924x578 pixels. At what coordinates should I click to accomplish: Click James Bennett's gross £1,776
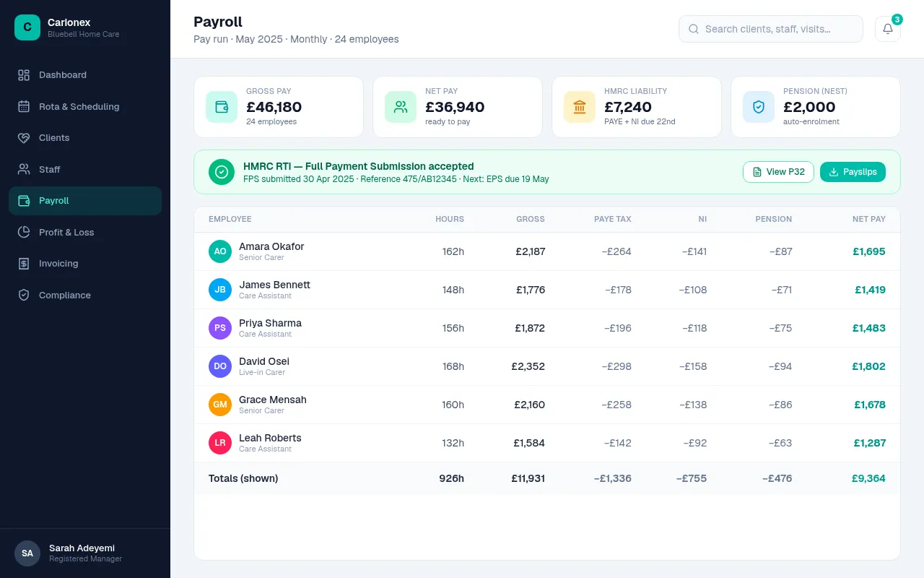click(531, 290)
